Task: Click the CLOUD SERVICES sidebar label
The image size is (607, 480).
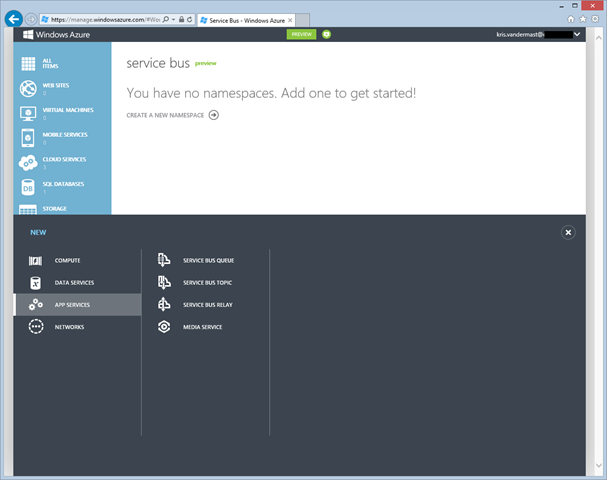Action: click(x=64, y=159)
